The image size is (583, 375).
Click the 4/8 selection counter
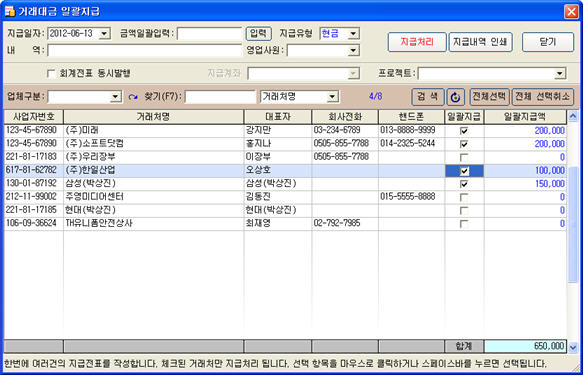click(376, 97)
